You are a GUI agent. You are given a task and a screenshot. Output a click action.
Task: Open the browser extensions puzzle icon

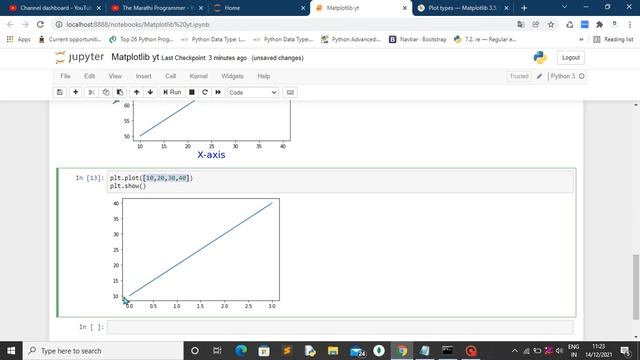(x=599, y=24)
